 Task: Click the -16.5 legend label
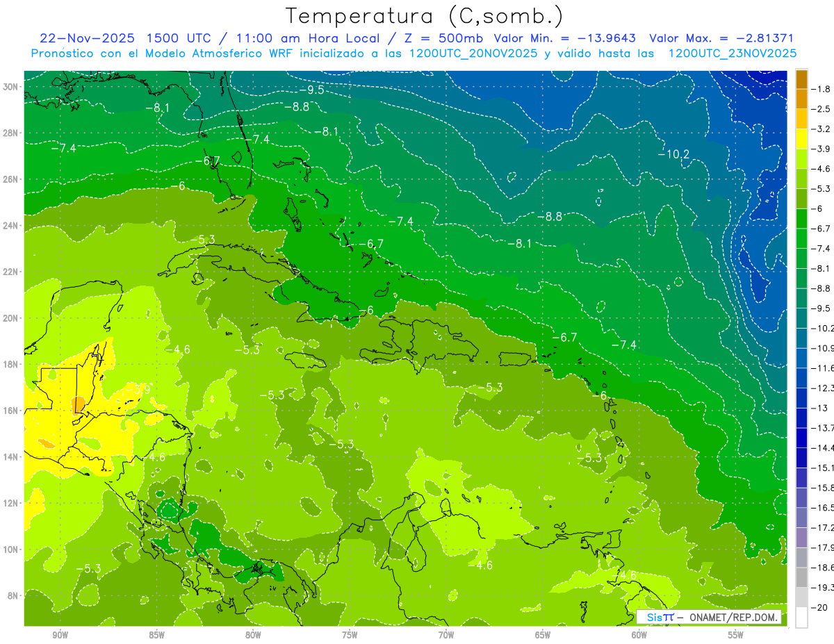821,508
